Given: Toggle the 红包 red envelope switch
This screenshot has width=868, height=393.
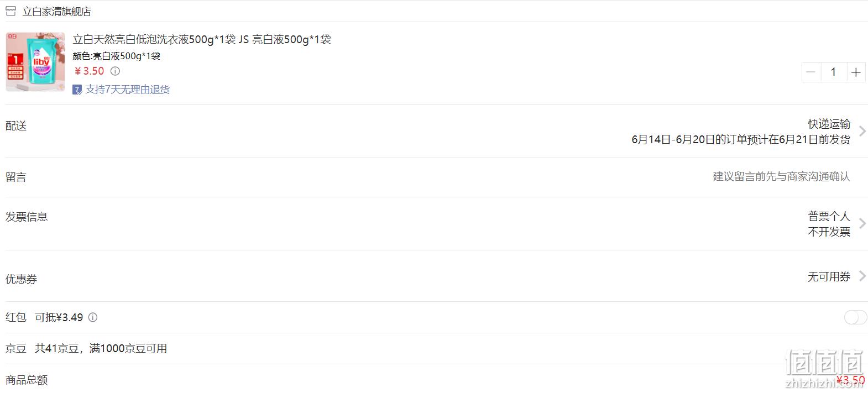Looking at the screenshot, I should [855, 317].
